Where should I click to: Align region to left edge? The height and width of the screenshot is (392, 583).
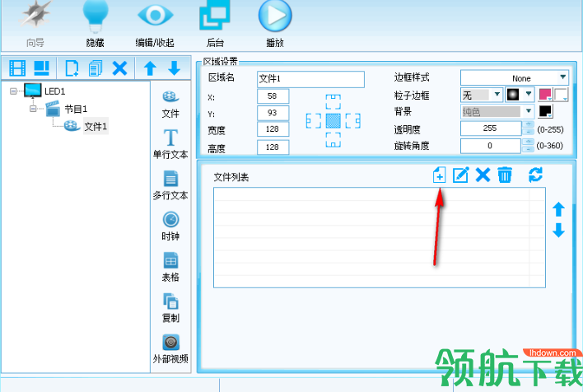314,121
